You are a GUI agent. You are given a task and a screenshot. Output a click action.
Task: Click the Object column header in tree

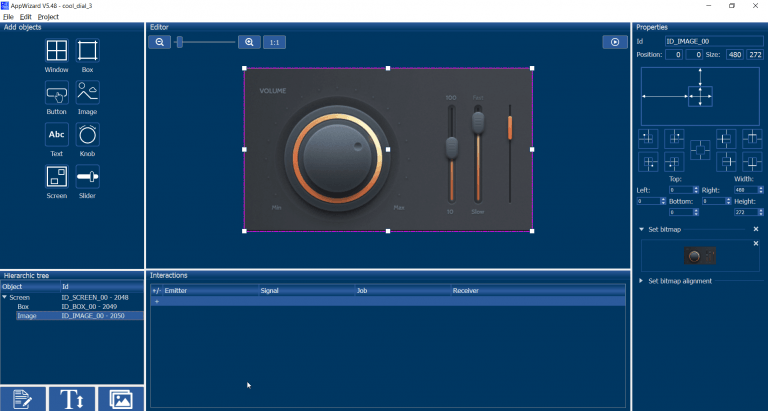pos(30,287)
